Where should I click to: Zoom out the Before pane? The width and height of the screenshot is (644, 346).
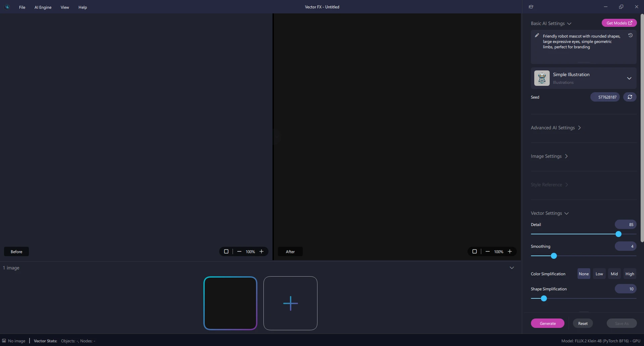pos(239,251)
